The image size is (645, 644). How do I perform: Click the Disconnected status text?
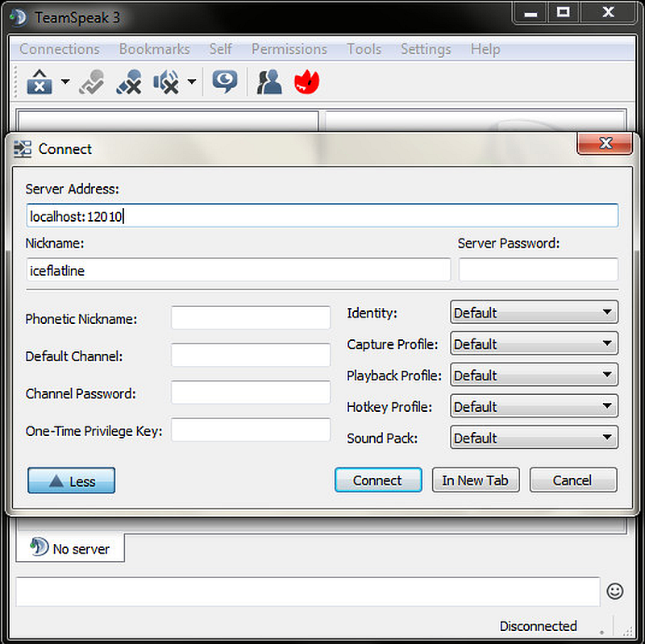[x=539, y=626]
